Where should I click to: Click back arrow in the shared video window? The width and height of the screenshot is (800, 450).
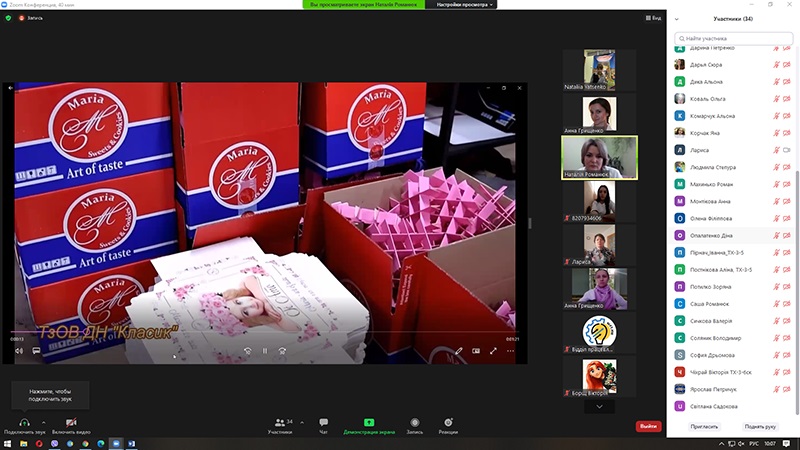pyautogui.click(x=10, y=88)
